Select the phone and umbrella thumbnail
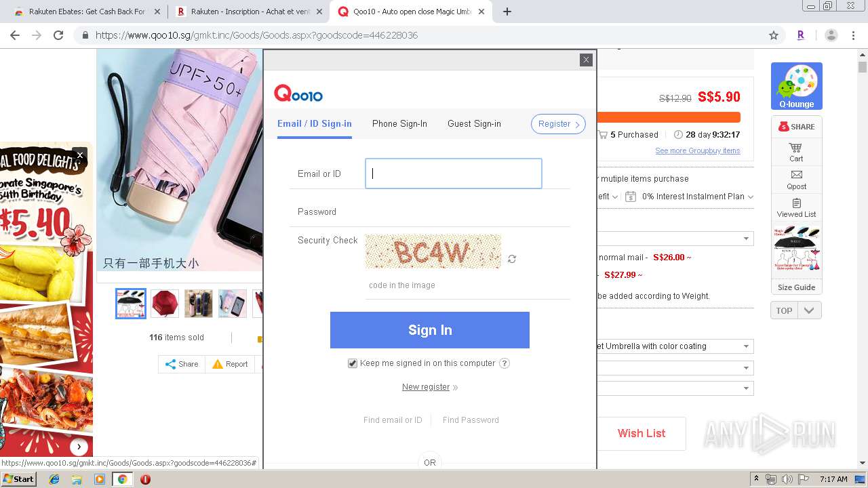868x488 pixels. 233,304
